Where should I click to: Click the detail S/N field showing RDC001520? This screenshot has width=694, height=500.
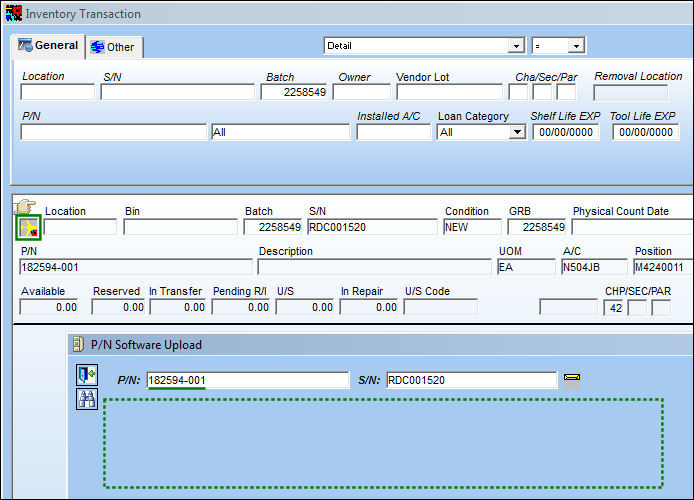[x=372, y=227]
